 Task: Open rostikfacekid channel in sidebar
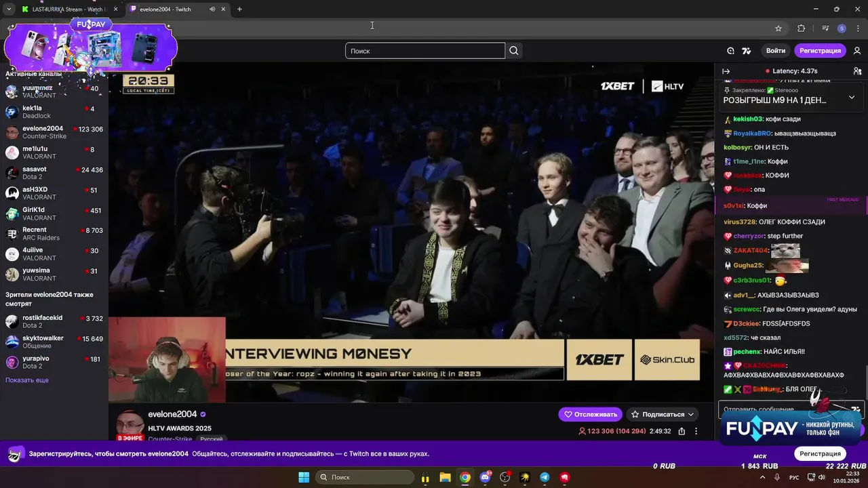[x=54, y=321]
